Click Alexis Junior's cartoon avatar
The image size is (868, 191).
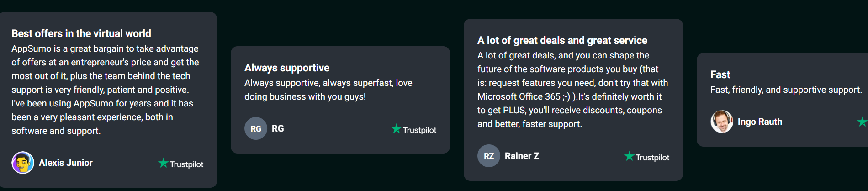[23, 163]
